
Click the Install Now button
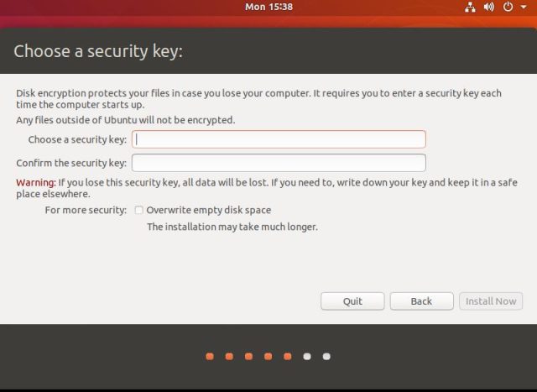tap(491, 301)
